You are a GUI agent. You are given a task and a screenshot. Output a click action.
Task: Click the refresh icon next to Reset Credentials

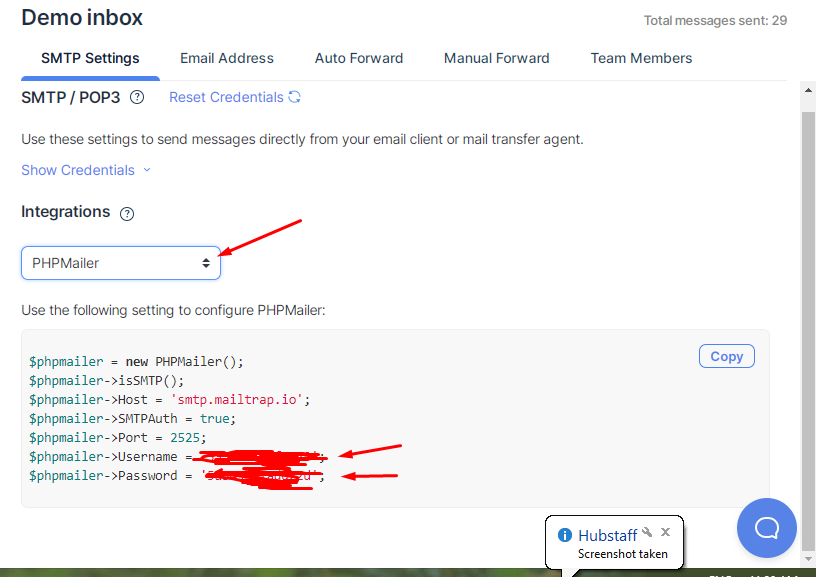coord(292,97)
